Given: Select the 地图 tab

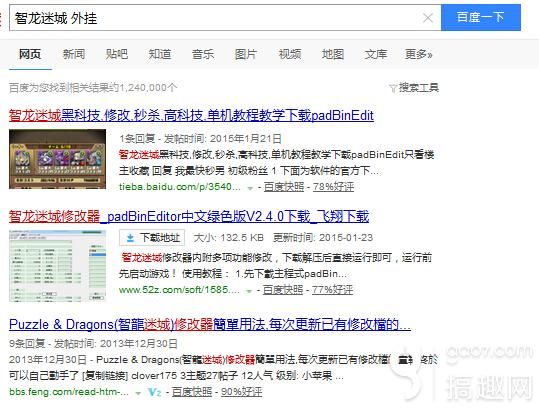Looking at the screenshot, I should tap(333, 54).
